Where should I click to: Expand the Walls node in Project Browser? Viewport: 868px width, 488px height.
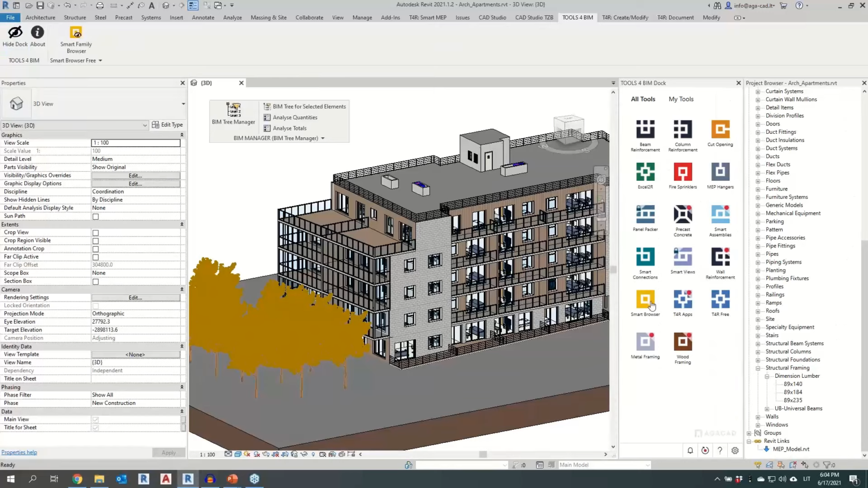758,417
